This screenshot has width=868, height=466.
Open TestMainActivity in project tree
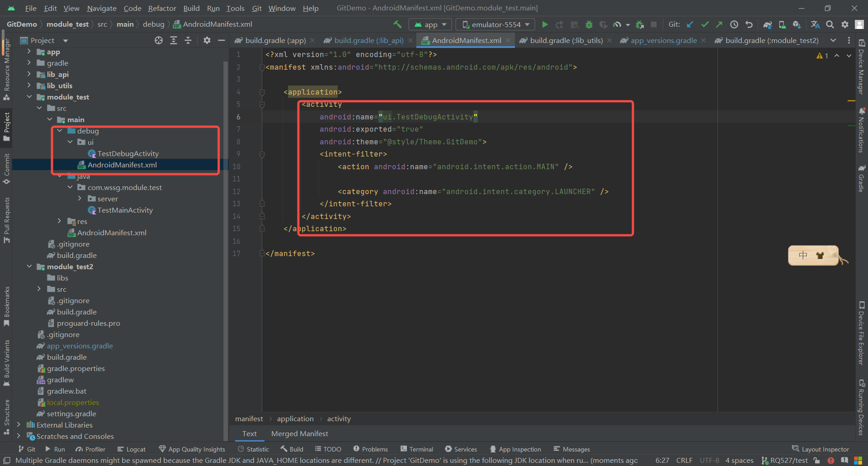(125, 210)
